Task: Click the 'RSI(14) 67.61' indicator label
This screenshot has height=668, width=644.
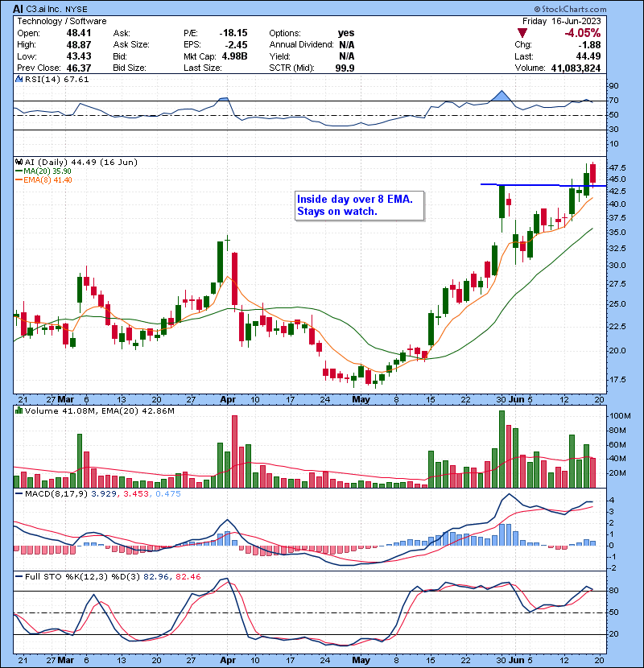Action: 56,79
